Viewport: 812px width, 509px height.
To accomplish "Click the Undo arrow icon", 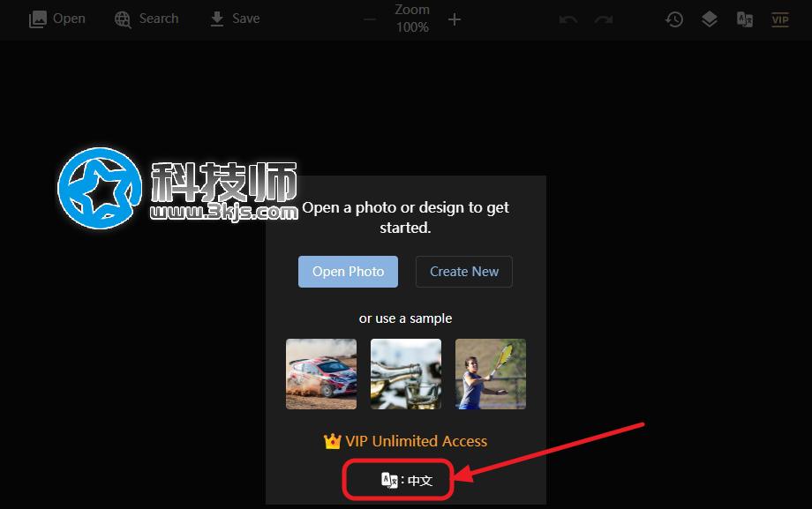I will (568, 19).
